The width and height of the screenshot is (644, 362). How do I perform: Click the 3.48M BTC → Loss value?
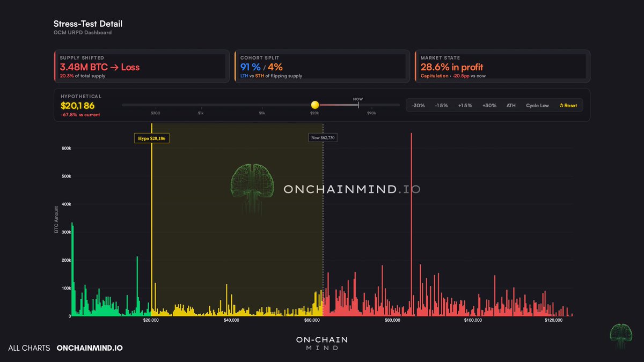pos(100,67)
